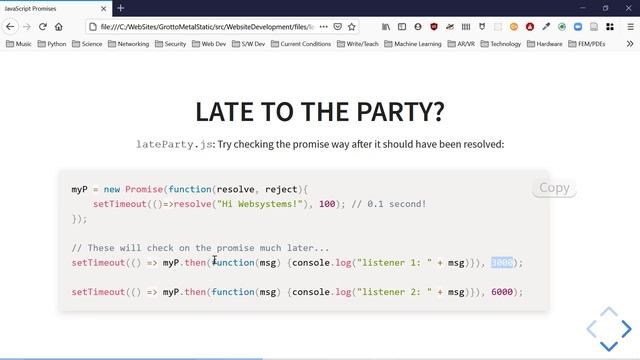The image size is (640, 360).
Task: Go back to the previous page
Action: coord(10,27)
